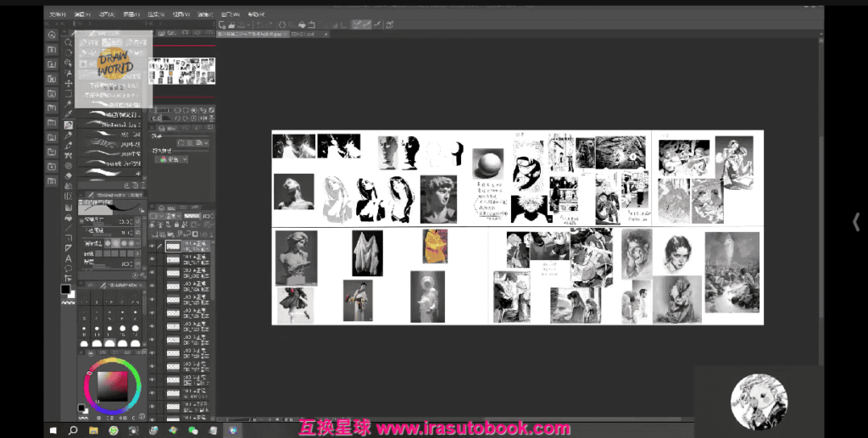
Task: Open the 正常 blend mode dropdown
Action: pos(172,216)
